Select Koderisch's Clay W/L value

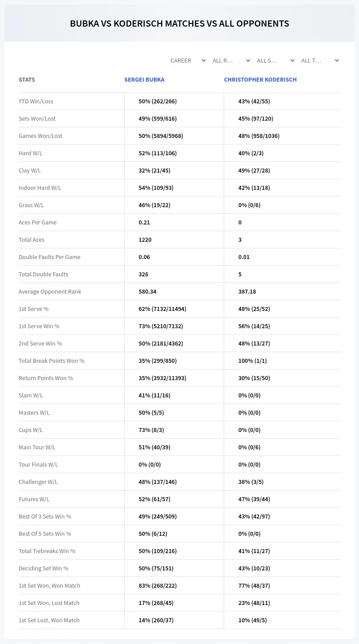[254, 170]
